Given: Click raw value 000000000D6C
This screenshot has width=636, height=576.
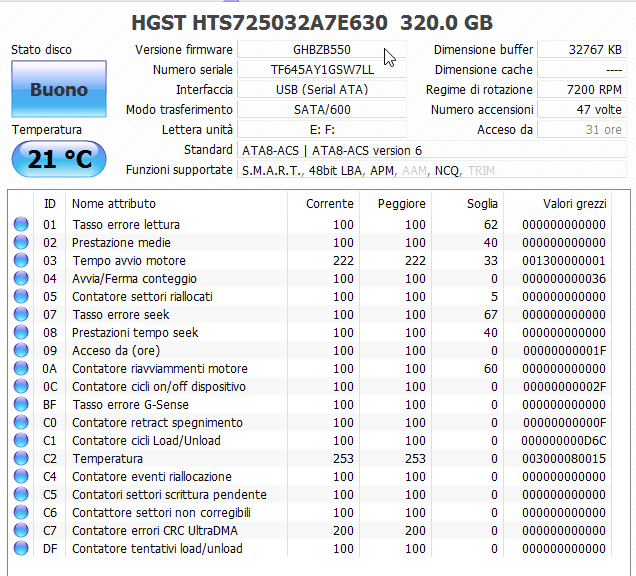Looking at the screenshot, I should click(564, 441).
